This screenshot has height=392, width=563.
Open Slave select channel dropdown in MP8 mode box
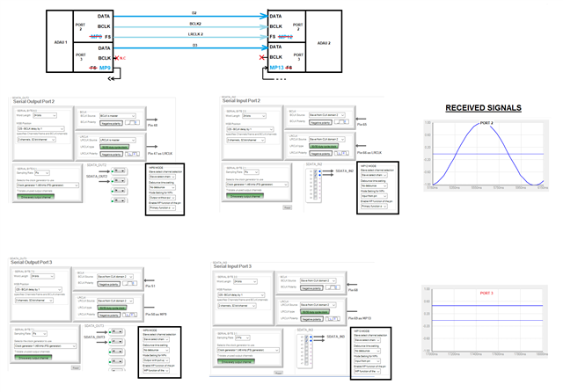tap(162, 177)
